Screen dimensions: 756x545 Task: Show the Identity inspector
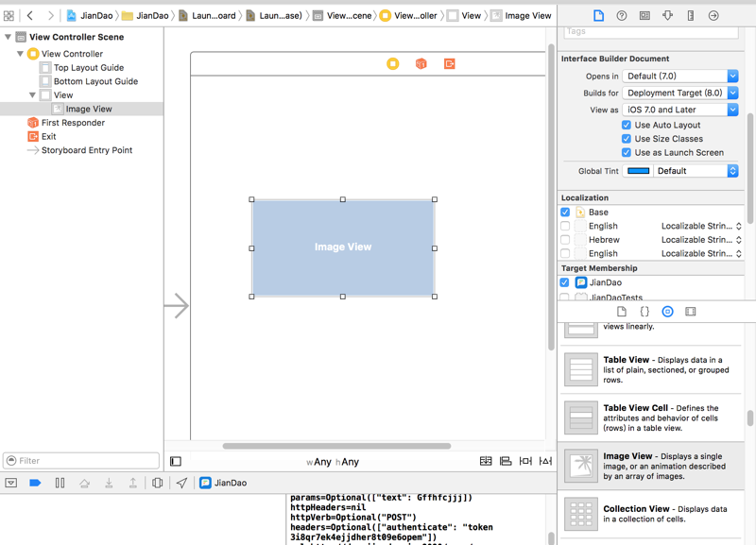click(x=644, y=16)
